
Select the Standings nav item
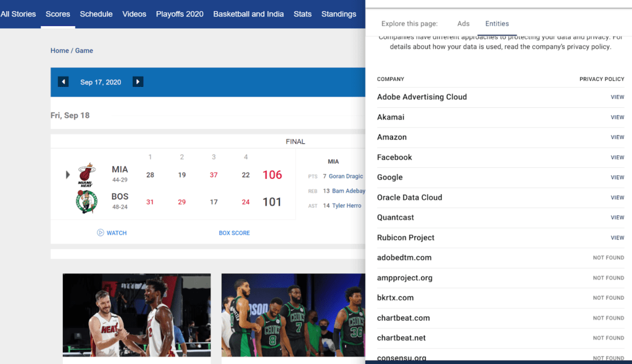[338, 14]
